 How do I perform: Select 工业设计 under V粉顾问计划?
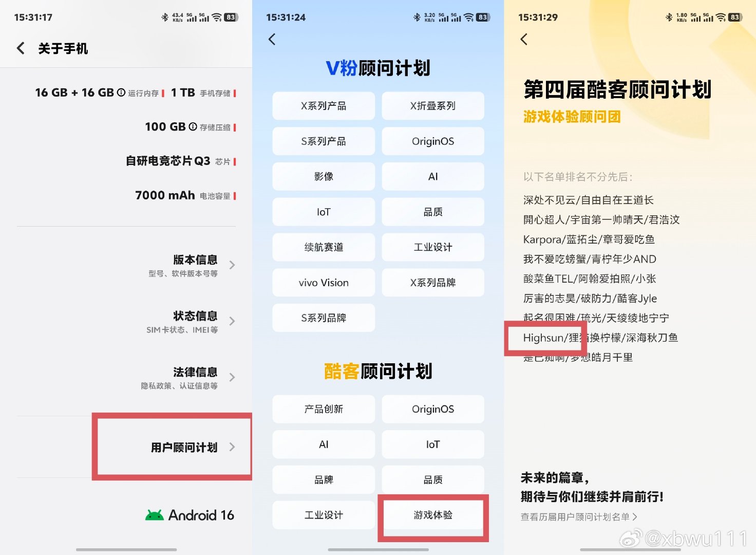point(433,247)
